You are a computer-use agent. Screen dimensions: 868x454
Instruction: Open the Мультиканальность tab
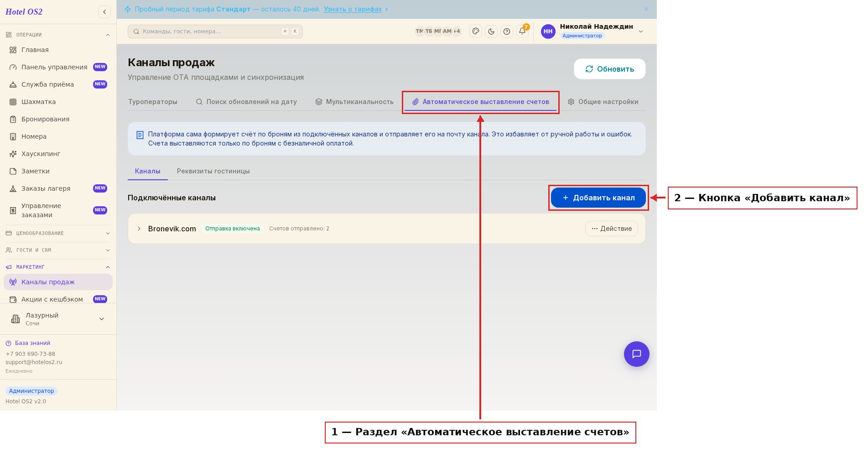coord(354,102)
